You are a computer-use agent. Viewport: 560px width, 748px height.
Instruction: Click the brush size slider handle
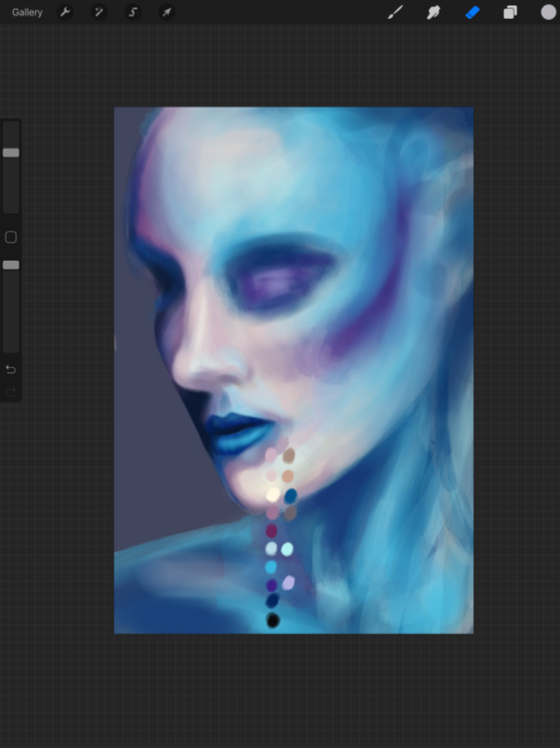point(11,153)
